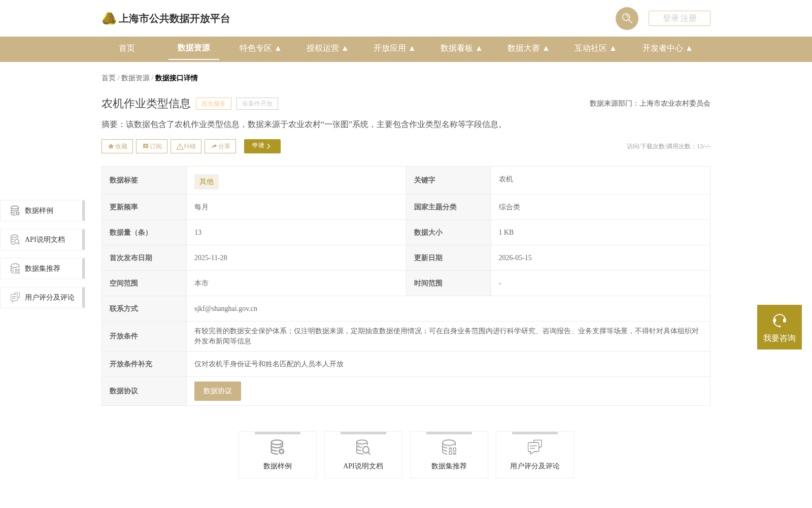Image resolution: width=812 pixels, height=508 pixels.
Task: Open API说明文档 in the left sidebar
Action: coord(43,240)
